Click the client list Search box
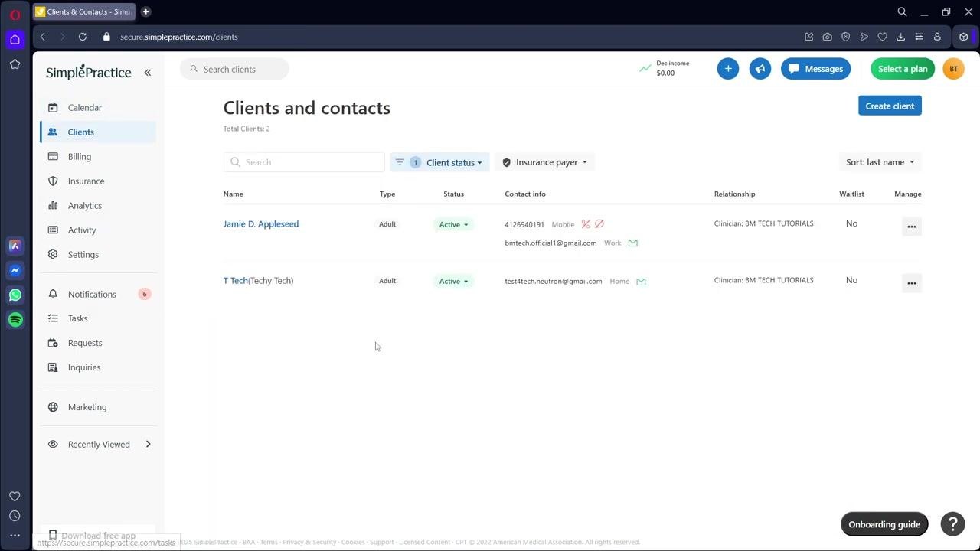The image size is (980, 551). coord(304,162)
